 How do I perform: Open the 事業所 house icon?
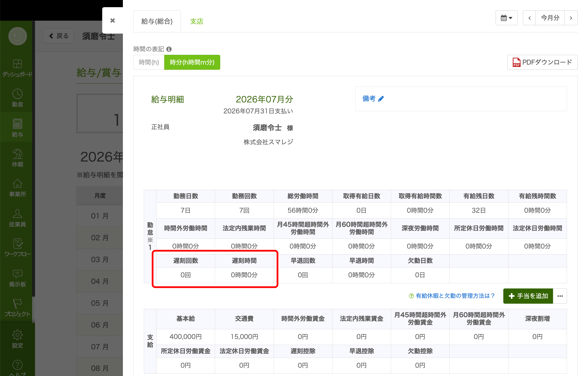pos(17,184)
